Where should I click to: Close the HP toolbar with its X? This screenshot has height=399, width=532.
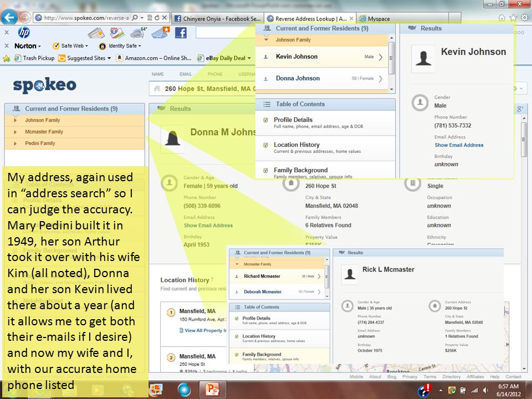[x=7, y=33]
